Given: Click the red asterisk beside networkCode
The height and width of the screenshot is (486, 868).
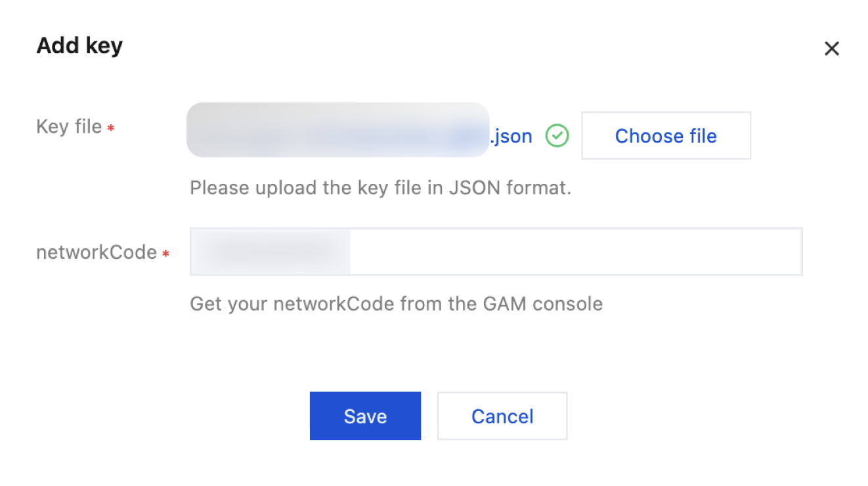Looking at the screenshot, I should coord(165,254).
